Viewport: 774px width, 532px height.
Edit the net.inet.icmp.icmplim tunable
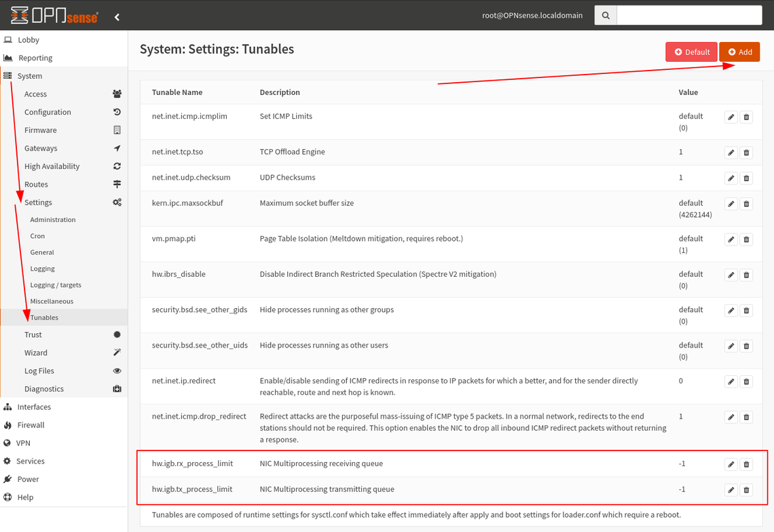point(731,117)
